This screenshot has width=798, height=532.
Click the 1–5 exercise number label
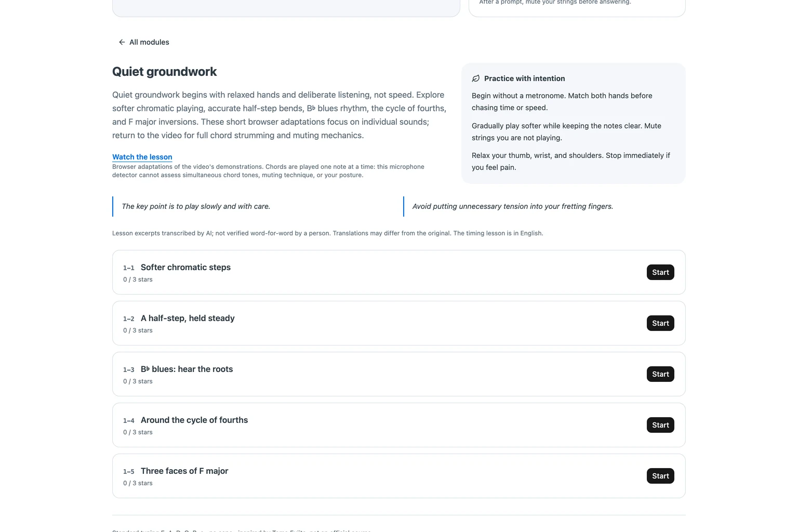128,472
